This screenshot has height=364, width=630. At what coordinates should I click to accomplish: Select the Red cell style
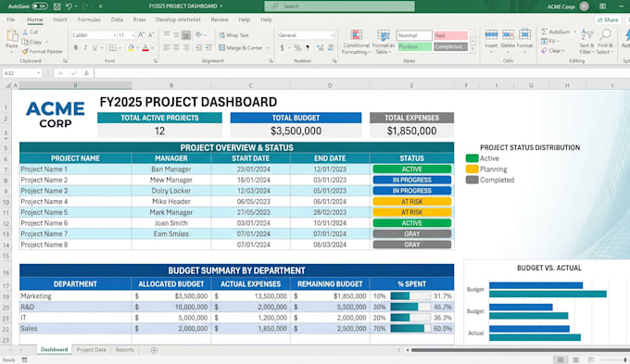[450, 35]
